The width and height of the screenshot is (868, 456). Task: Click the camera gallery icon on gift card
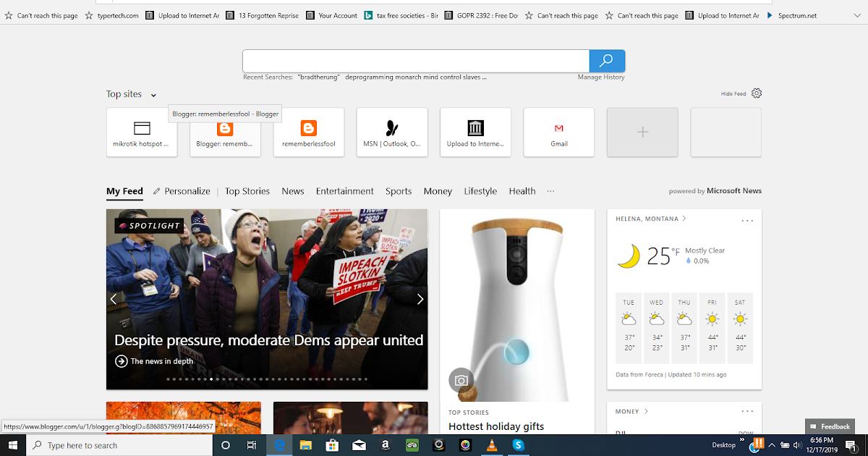[461, 380]
